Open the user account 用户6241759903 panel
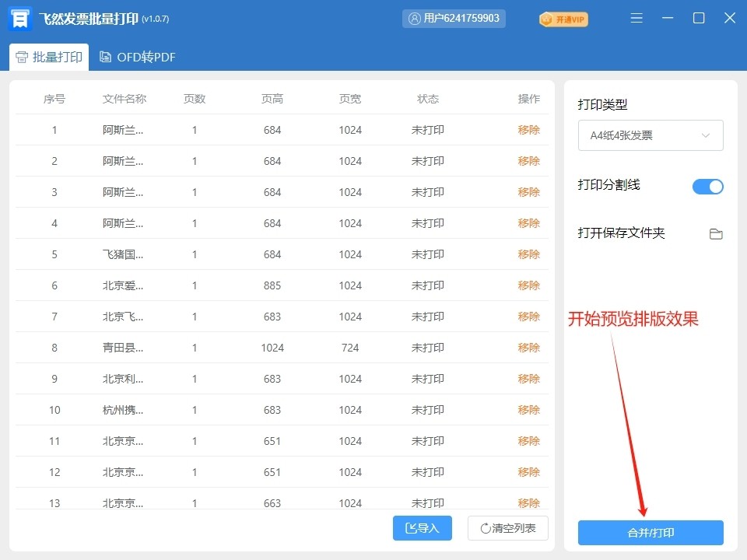The width and height of the screenshot is (747, 560). tap(454, 18)
